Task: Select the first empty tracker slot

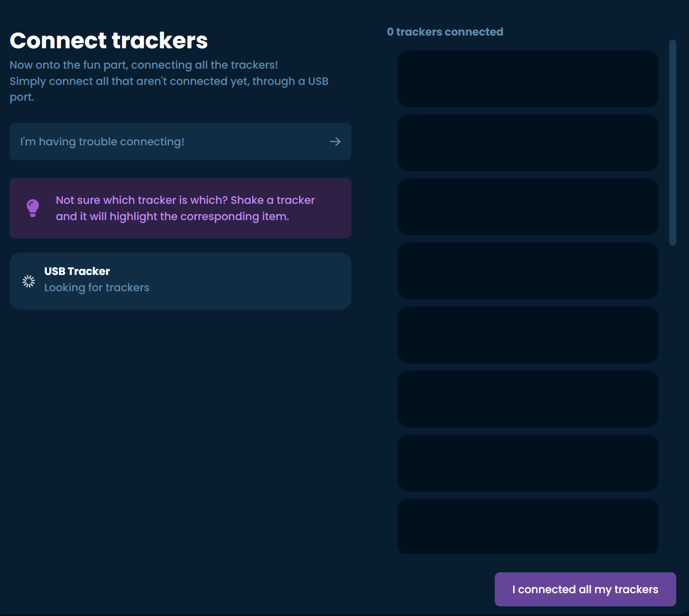Action: click(x=528, y=79)
